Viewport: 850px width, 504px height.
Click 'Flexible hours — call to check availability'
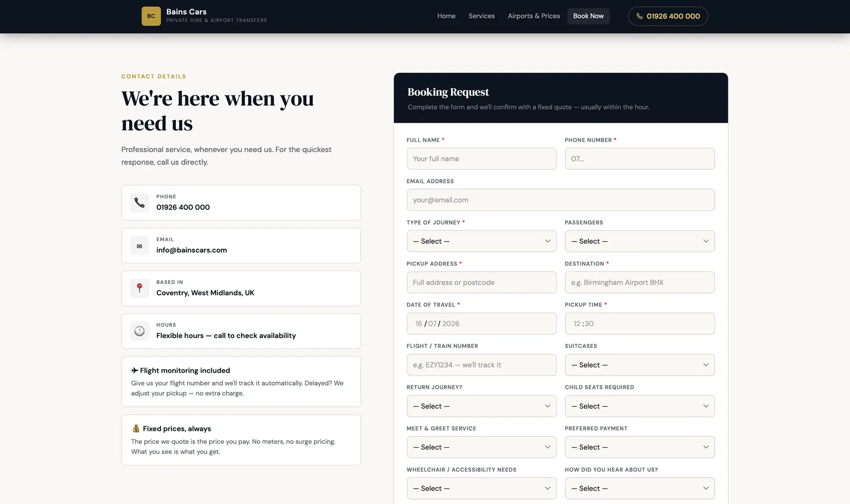pos(226,336)
